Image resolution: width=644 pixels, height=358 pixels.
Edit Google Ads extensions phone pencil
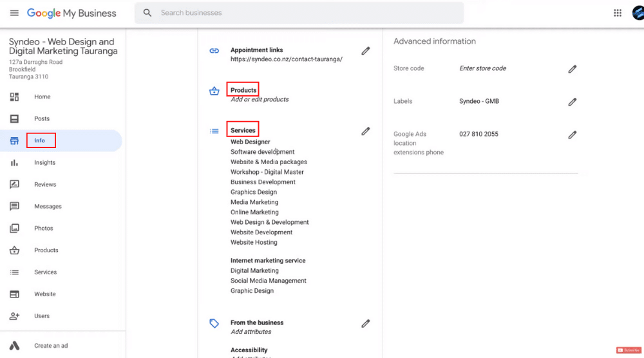tap(572, 135)
